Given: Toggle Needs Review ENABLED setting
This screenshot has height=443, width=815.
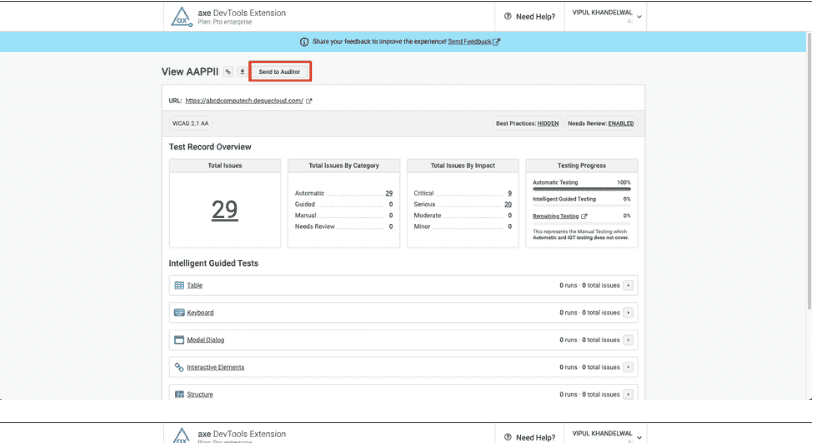Looking at the screenshot, I should coord(621,123).
